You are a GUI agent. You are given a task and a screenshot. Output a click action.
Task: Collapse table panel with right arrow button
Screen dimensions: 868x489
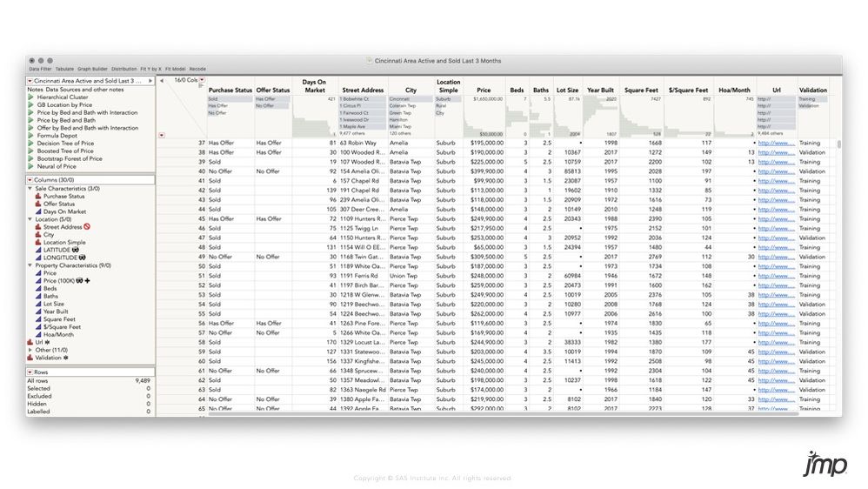point(150,81)
